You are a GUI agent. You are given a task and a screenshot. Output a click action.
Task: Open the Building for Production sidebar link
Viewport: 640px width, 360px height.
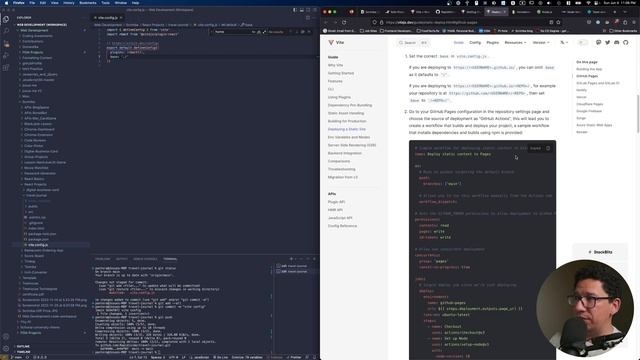[x=347, y=121]
